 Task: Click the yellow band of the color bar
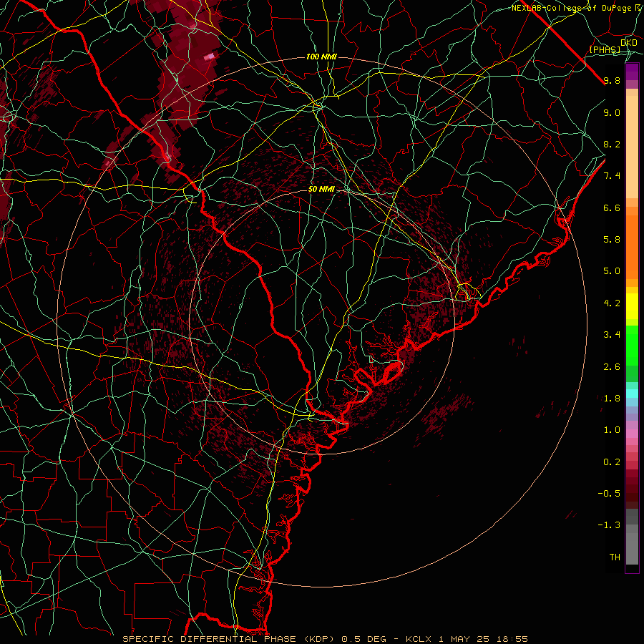point(632,306)
